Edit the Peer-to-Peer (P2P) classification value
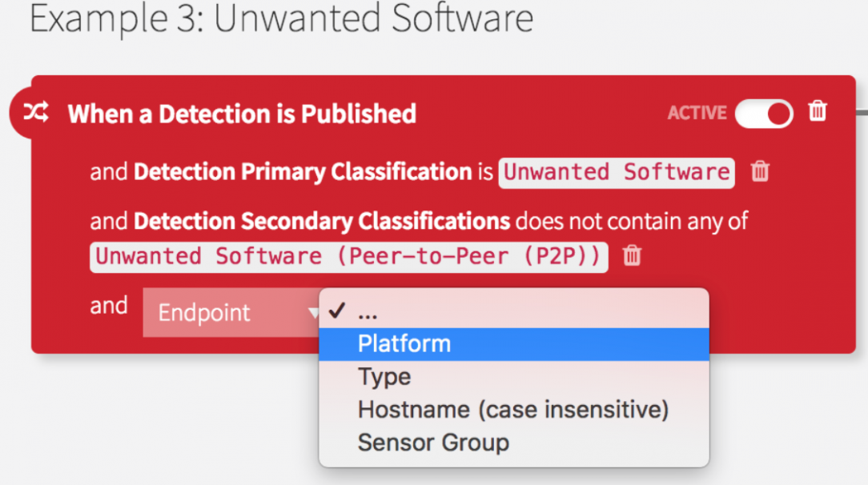Image resolution: width=868 pixels, height=485 pixels. click(x=348, y=256)
